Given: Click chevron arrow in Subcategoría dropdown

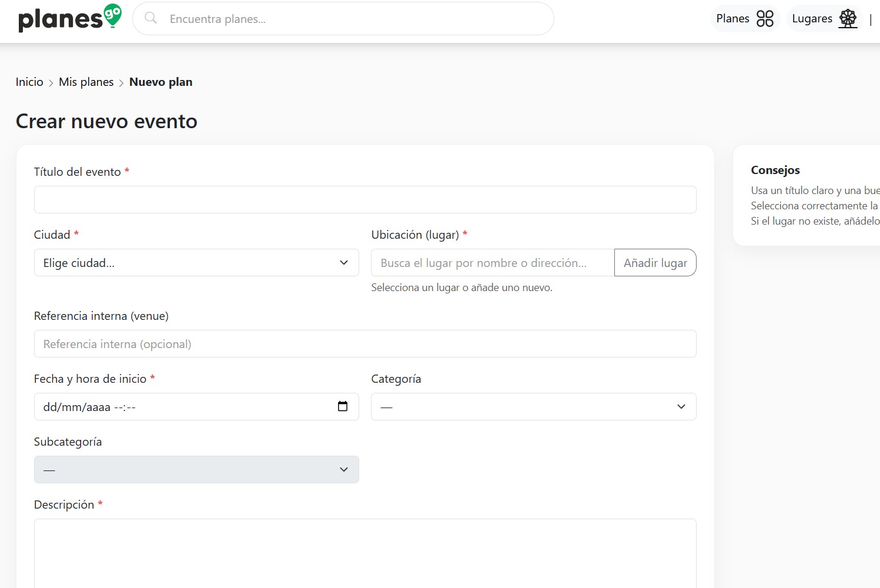Looking at the screenshot, I should (x=344, y=470).
